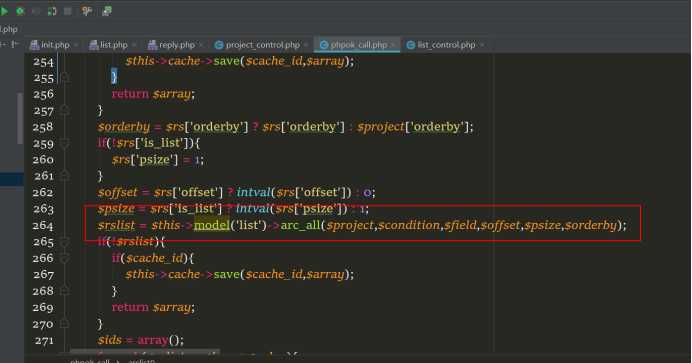The image size is (692, 363).
Task: Click the PHP file icon on reply.php tab
Action: click(x=153, y=45)
